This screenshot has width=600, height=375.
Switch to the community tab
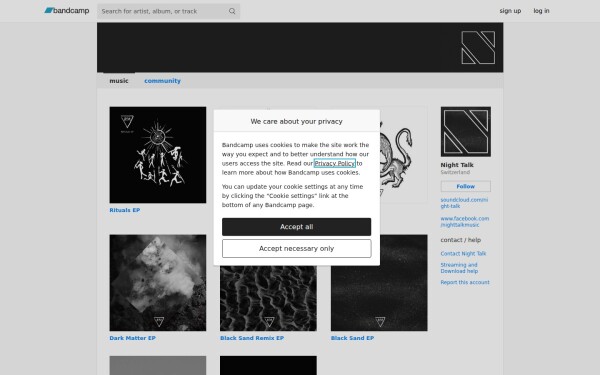pos(162,81)
